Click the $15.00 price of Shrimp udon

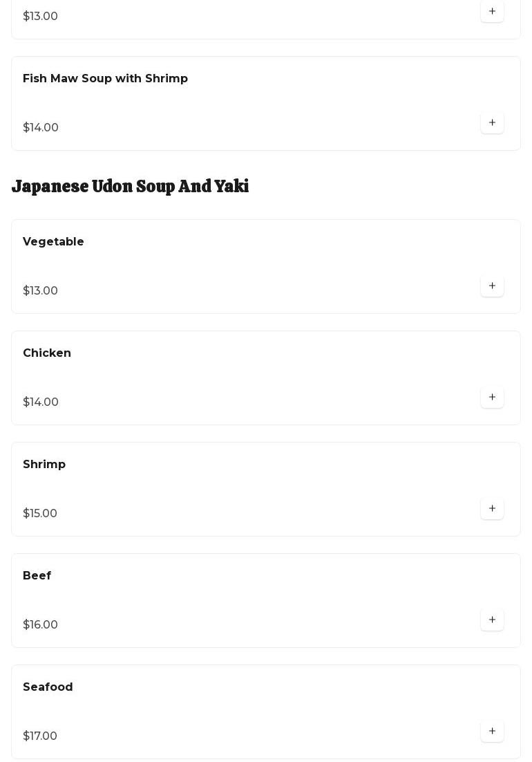pos(40,514)
